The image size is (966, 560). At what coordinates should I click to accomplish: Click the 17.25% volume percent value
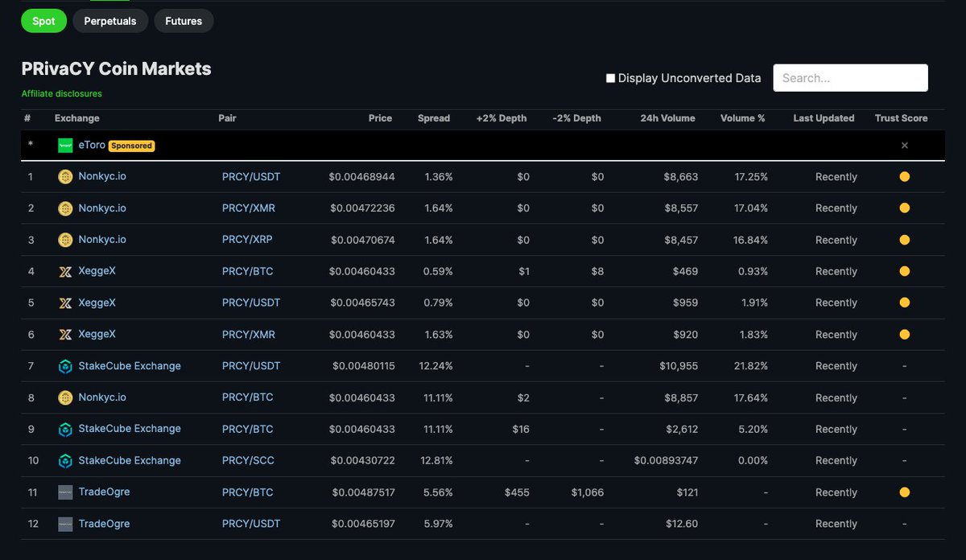751,177
